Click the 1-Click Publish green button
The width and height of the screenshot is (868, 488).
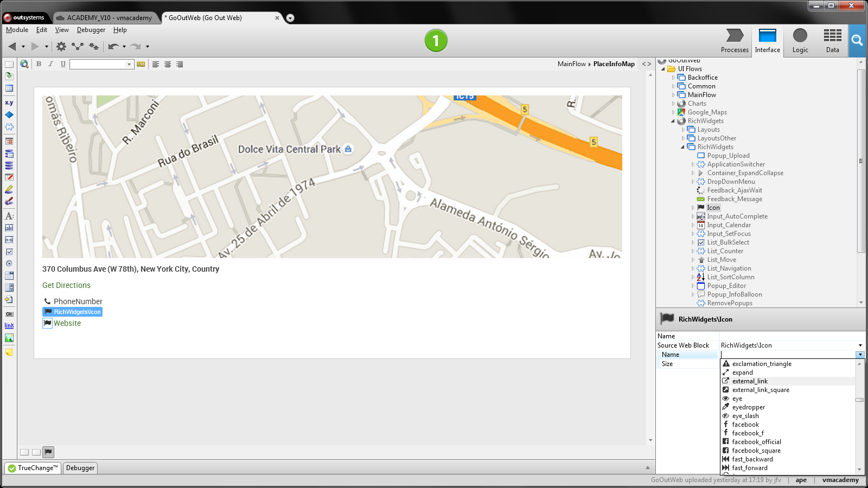[436, 41]
